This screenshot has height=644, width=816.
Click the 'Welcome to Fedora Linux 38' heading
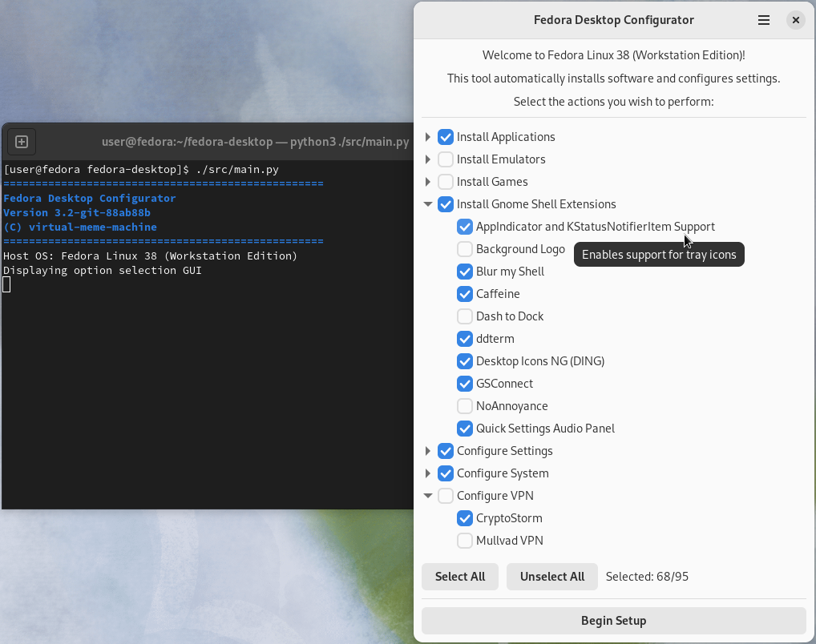point(613,55)
